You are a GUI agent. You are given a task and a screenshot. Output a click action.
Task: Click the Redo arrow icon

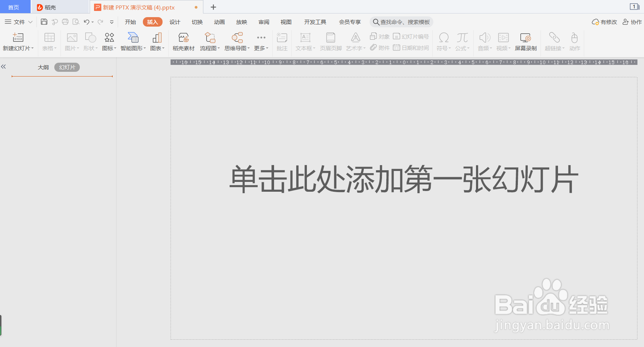[100, 22]
